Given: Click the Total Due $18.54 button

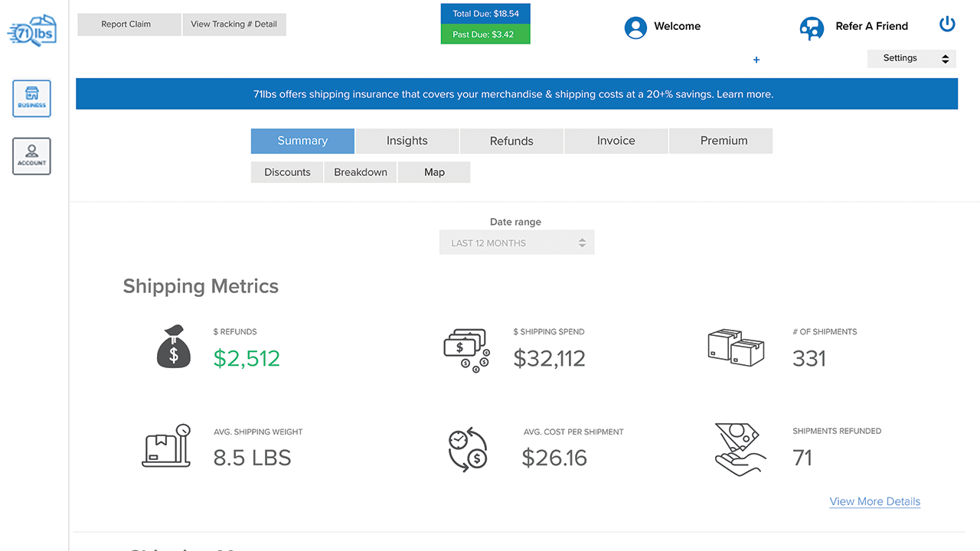Looking at the screenshot, I should (x=485, y=14).
